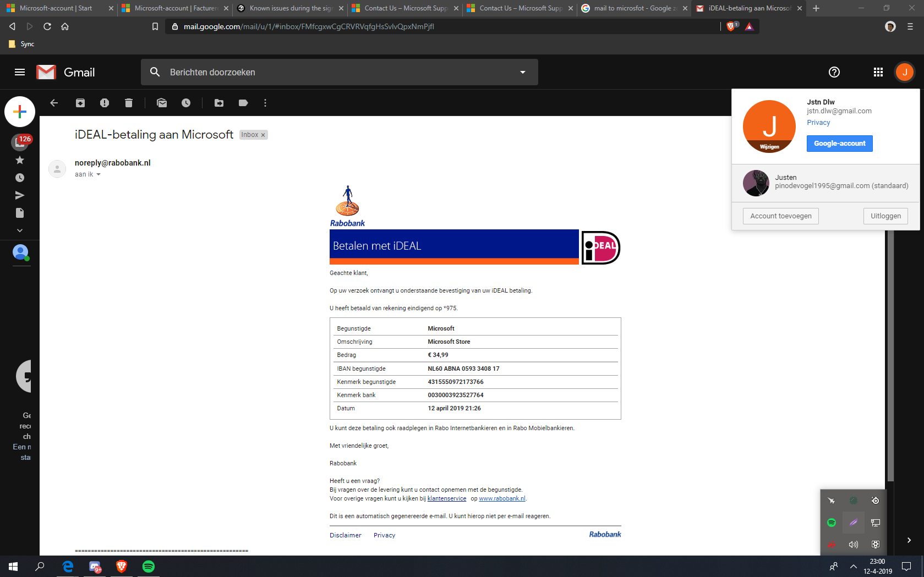Bookmark this page icon

155,26
